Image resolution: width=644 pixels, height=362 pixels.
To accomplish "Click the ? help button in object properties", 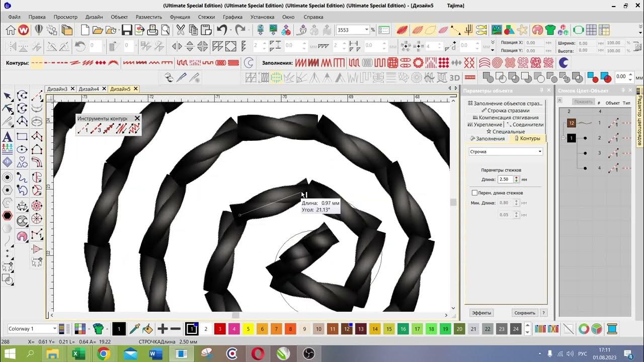I will tap(544, 313).
